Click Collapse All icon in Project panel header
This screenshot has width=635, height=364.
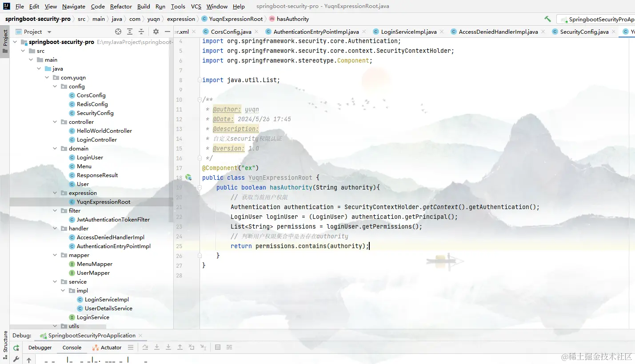point(141,32)
